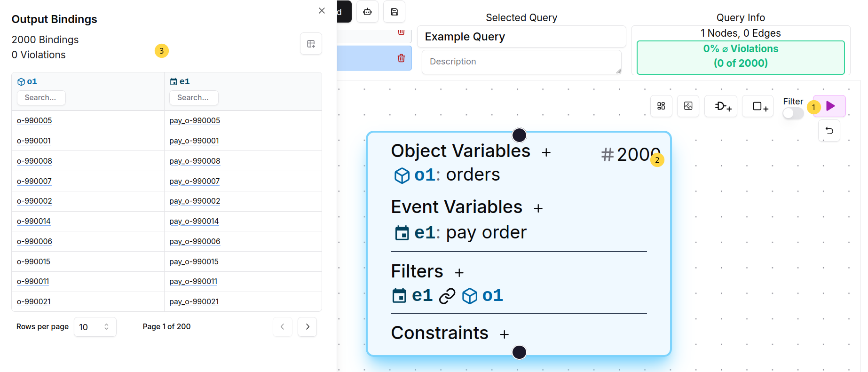This screenshot has width=868, height=372.
Task: Open the o-990008 object link
Action: coord(34,161)
